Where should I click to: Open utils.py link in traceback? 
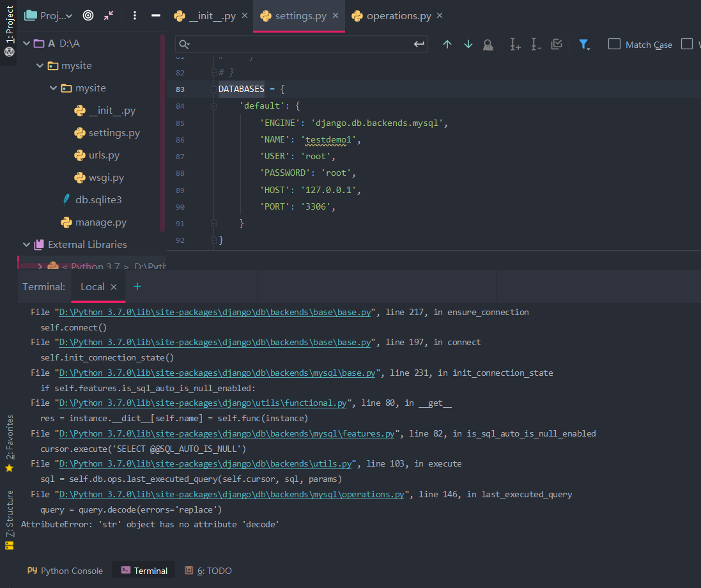point(205,464)
